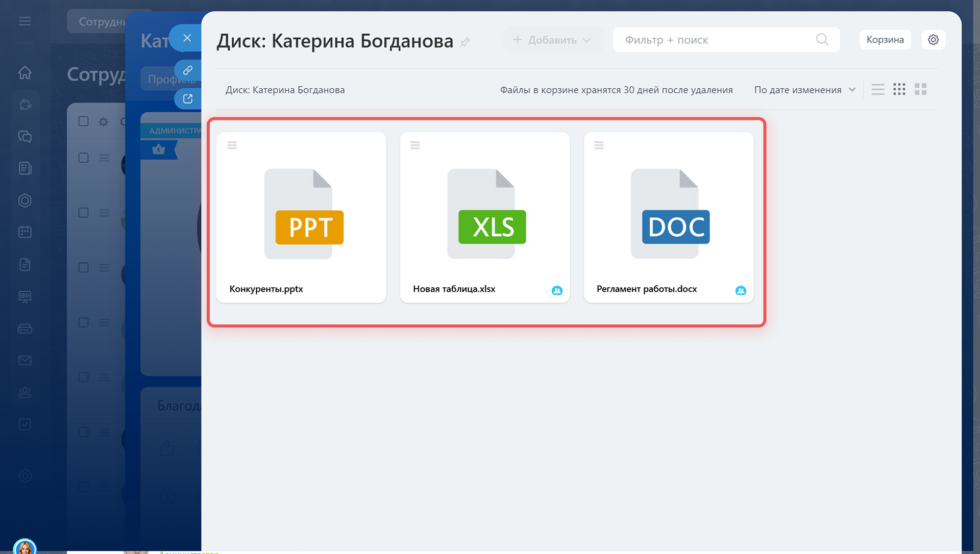
Task: Click the Фильтр + поиск field
Action: (x=715, y=40)
